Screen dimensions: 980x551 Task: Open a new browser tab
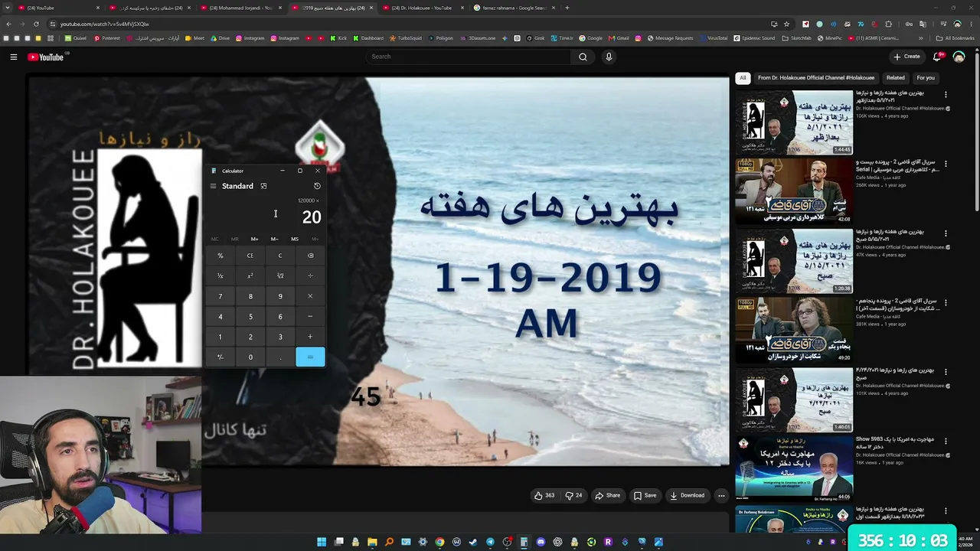tap(567, 8)
